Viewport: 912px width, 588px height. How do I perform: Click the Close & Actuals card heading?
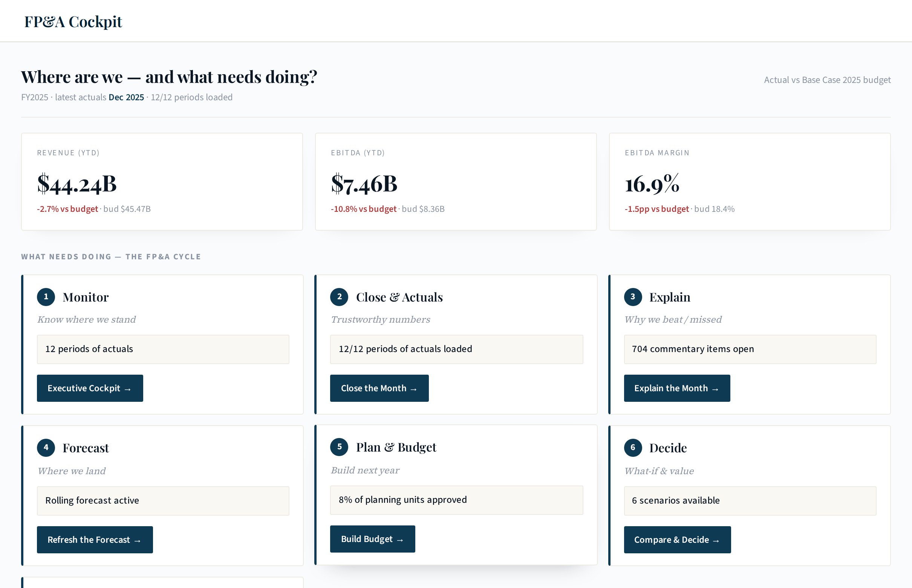click(x=399, y=297)
